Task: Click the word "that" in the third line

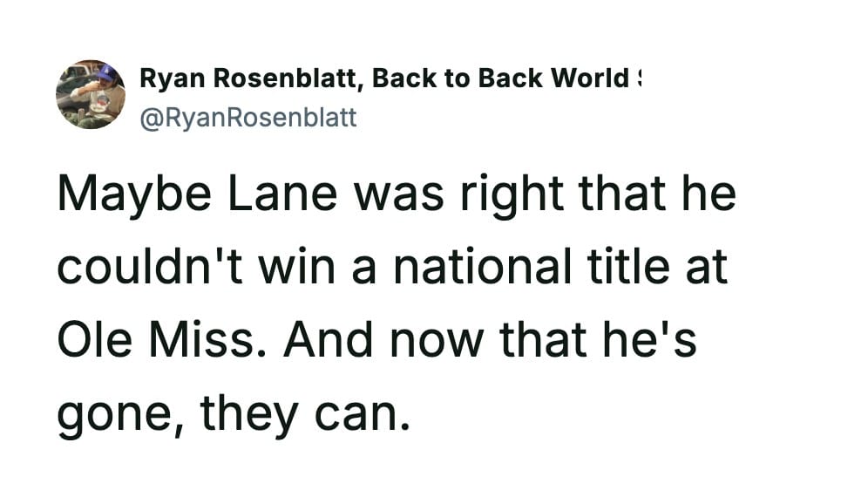Action: [x=546, y=338]
